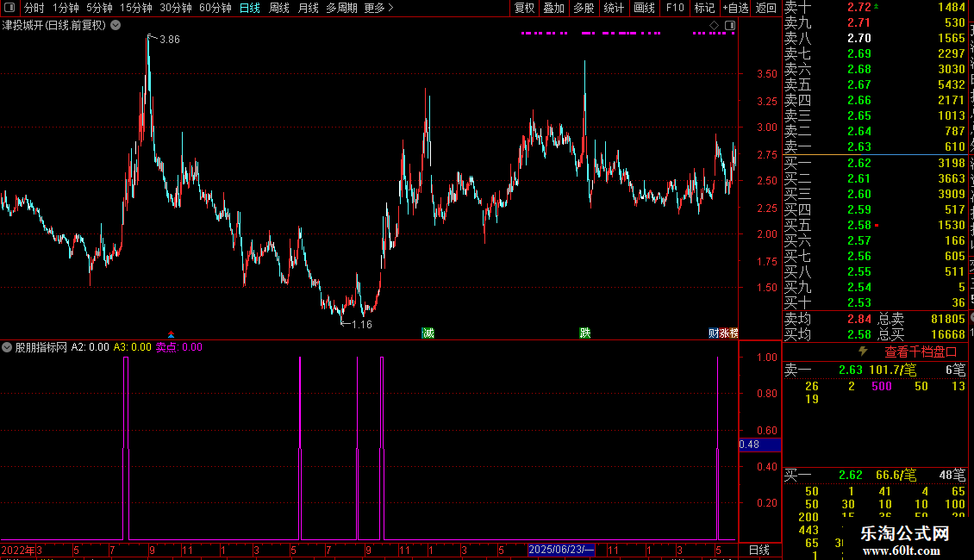Click the green up-arrow beside 2.72
The height and width of the screenshot is (560, 974).
(876, 6)
